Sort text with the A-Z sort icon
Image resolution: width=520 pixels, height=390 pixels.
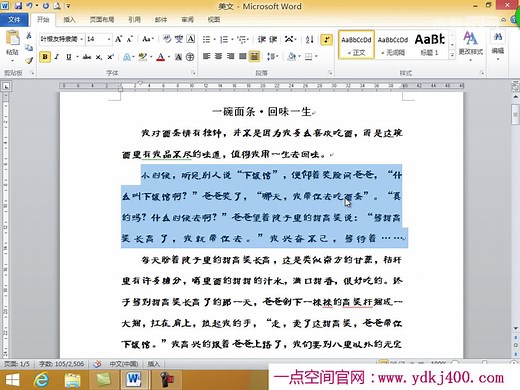309,39
